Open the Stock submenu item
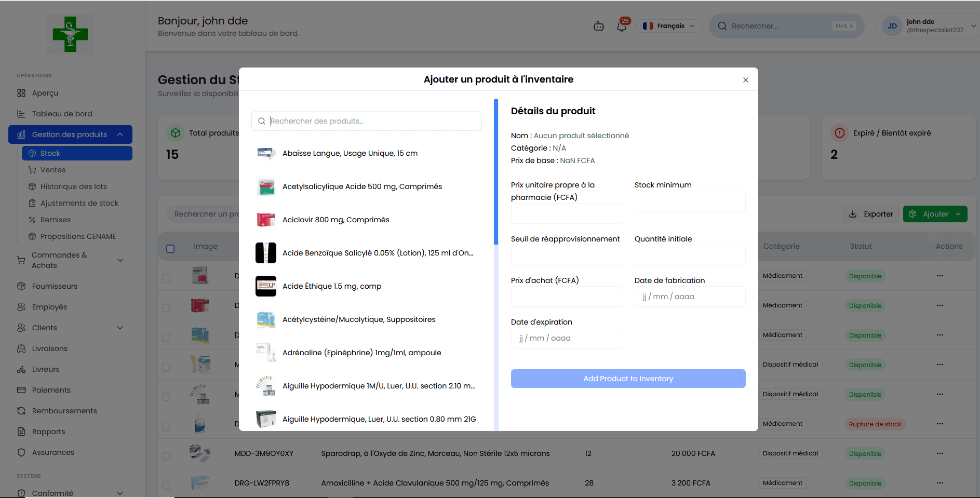 (77, 153)
